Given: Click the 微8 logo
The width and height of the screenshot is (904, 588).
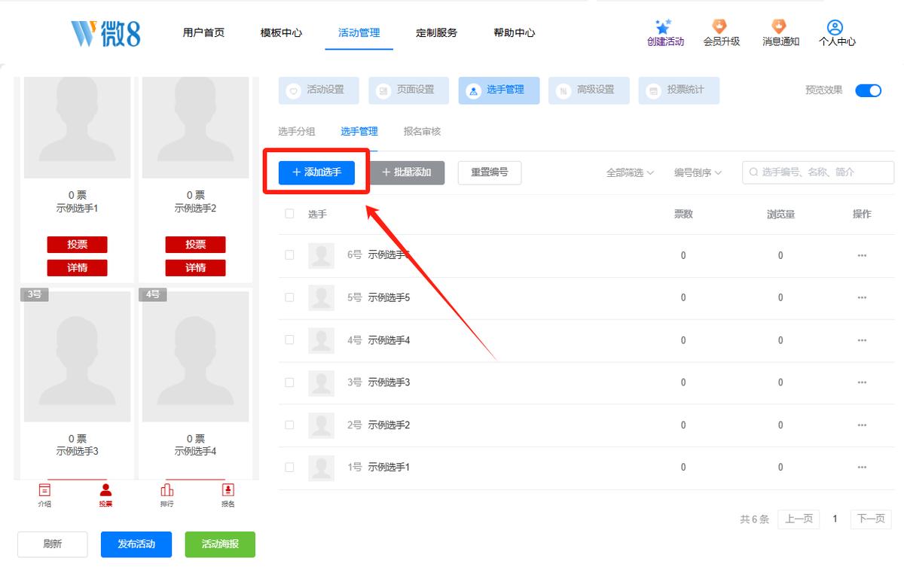Looking at the screenshot, I should (x=105, y=32).
